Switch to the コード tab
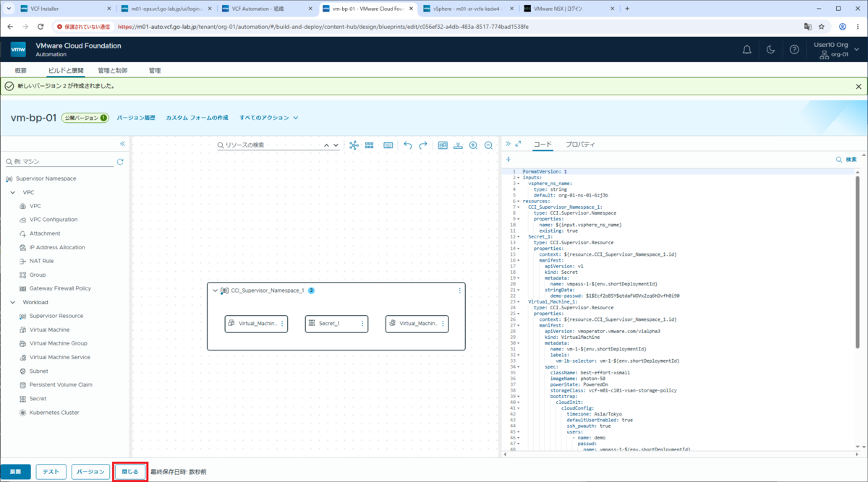This screenshot has width=868, height=482. 542,145
